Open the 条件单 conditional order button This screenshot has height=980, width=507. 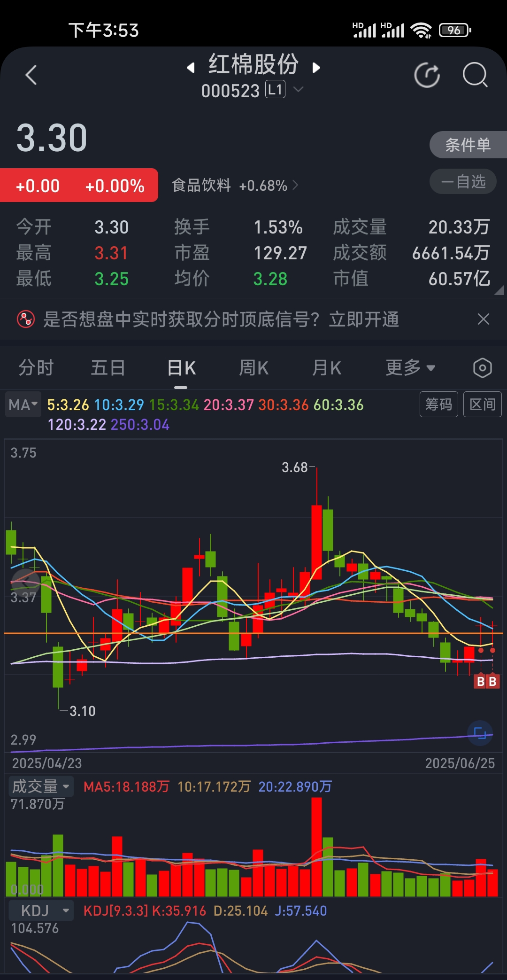468,145
